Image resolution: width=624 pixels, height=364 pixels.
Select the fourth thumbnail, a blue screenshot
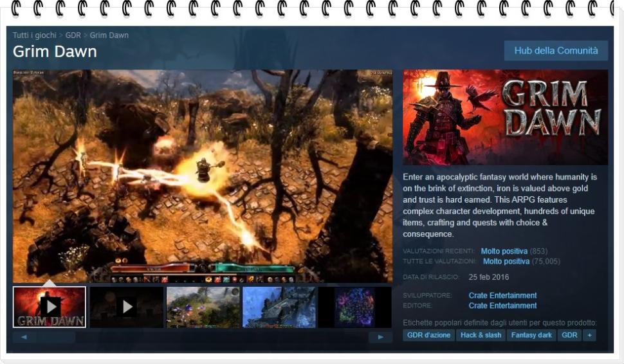coord(279,307)
